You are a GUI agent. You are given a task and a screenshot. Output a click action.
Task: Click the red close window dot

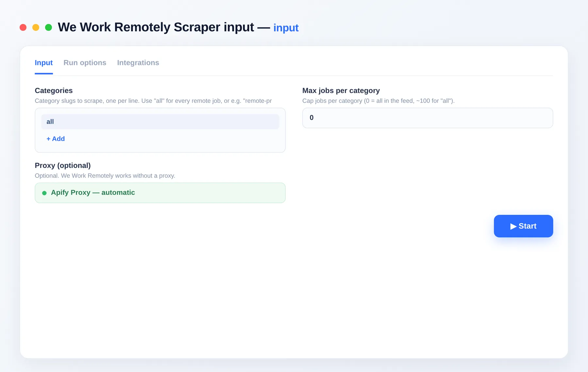[23, 27]
